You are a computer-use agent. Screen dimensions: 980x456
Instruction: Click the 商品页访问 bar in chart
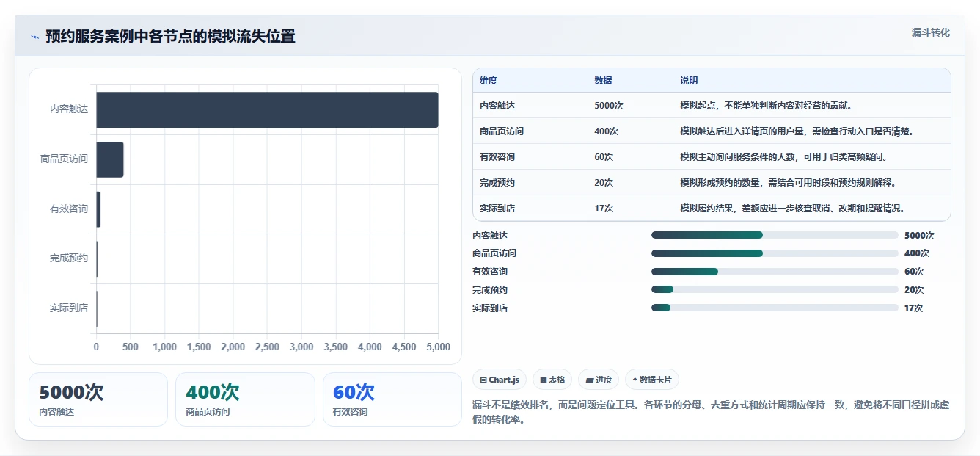coord(110,159)
